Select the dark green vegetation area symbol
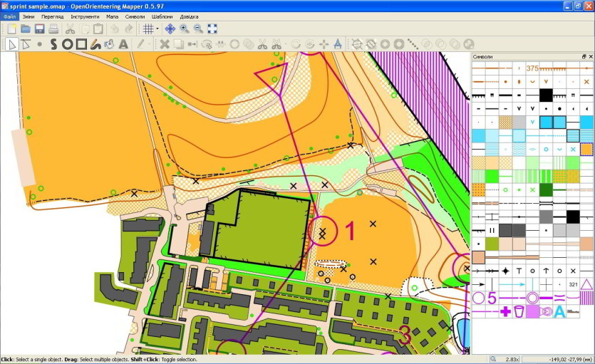This screenshot has height=364, width=595. (546, 190)
